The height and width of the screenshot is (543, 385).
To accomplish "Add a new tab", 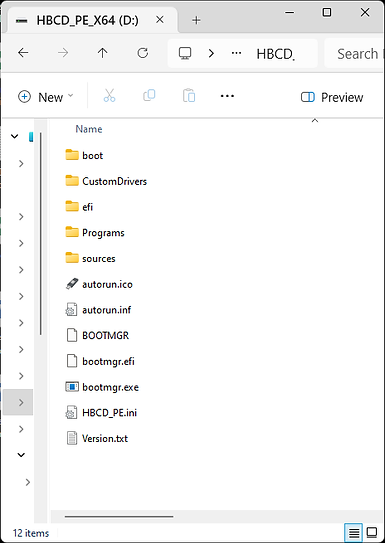I will (x=196, y=20).
